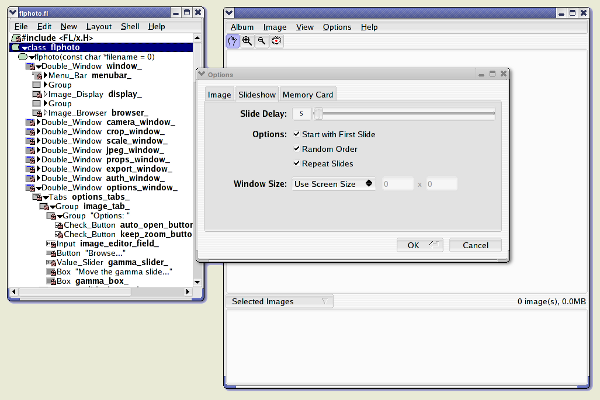The image size is (600, 400).
Task: Uncheck Start with First Slide
Action: [296, 133]
